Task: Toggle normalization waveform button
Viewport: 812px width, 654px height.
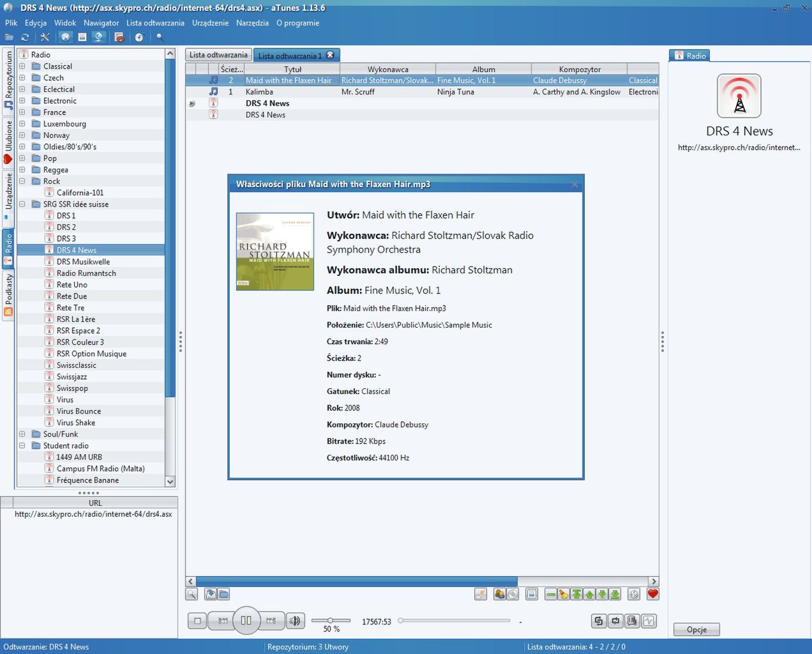Action: pyautogui.click(x=649, y=621)
